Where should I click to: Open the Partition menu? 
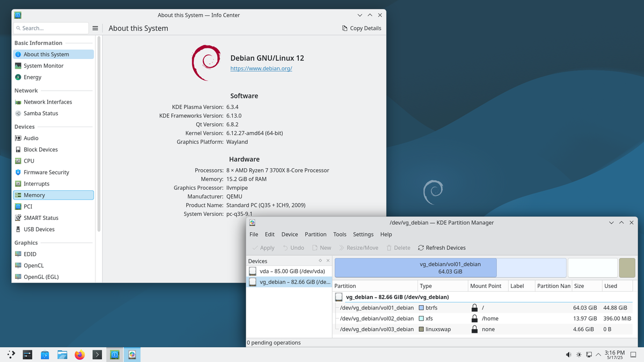[316, 234]
